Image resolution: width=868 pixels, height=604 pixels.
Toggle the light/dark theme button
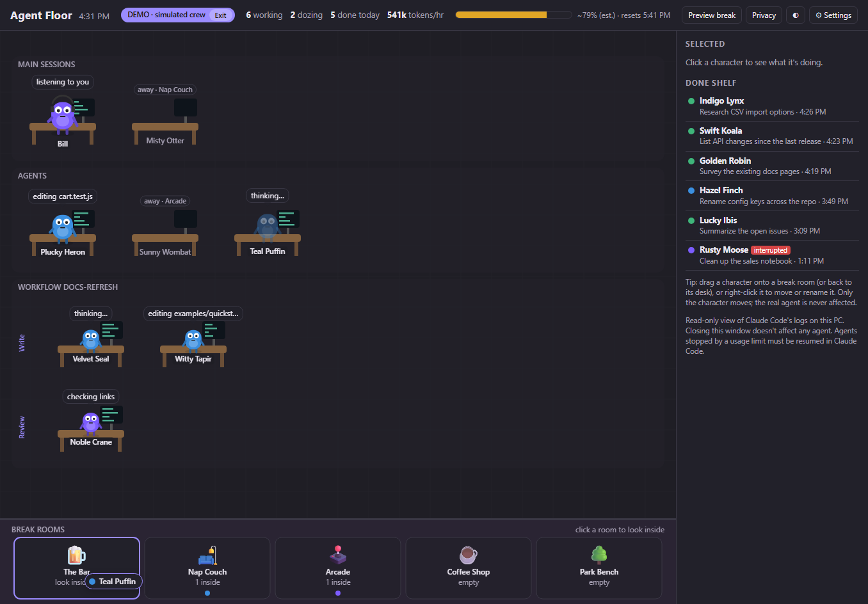[796, 15]
